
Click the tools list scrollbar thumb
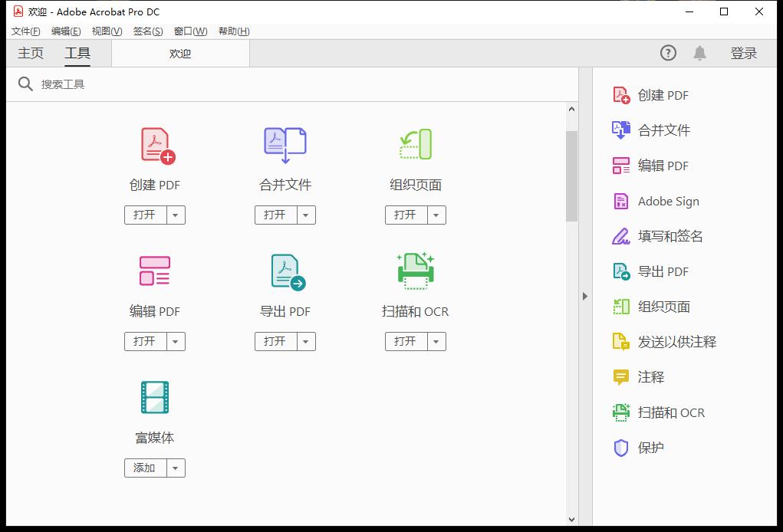click(572, 176)
